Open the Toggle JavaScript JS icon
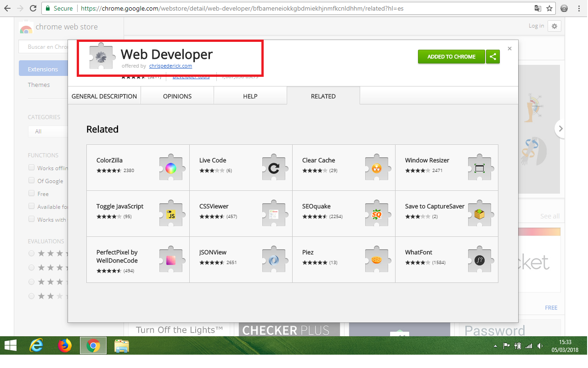This screenshot has width=588, height=368. click(x=171, y=214)
